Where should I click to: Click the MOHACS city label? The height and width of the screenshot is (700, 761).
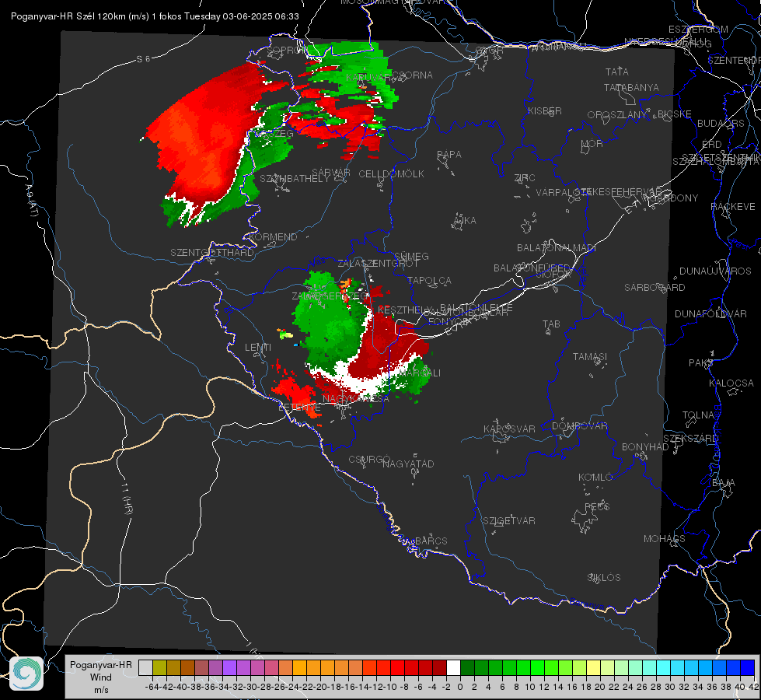click(x=665, y=539)
